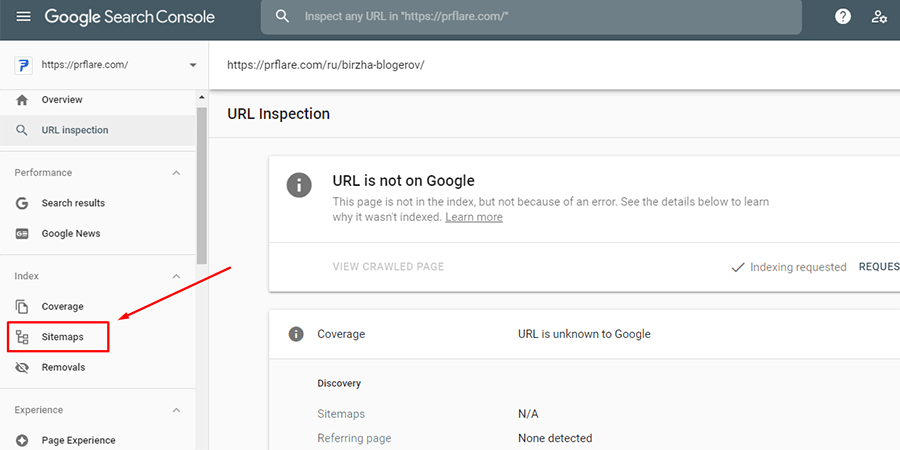Open the property selector dropdown arrow
This screenshot has width=900, height=450.
click(193, 65)
